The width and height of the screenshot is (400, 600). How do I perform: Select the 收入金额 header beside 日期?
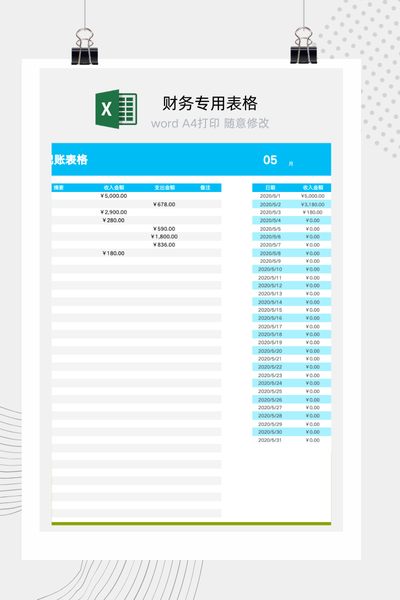[x=313, y=188]
